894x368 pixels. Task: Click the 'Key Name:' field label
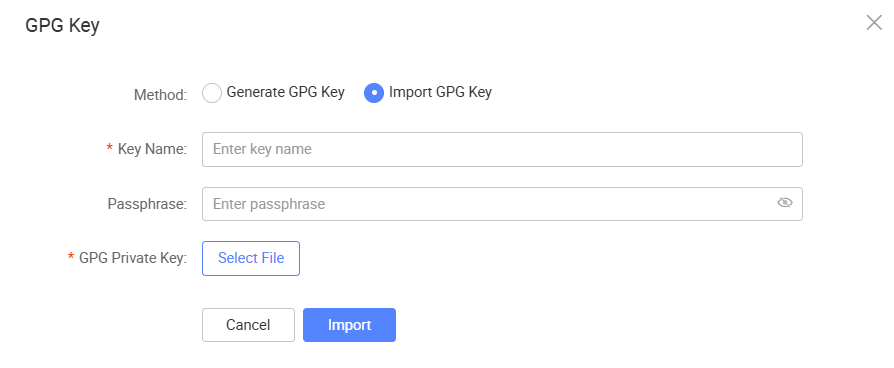tap(152, 149)
